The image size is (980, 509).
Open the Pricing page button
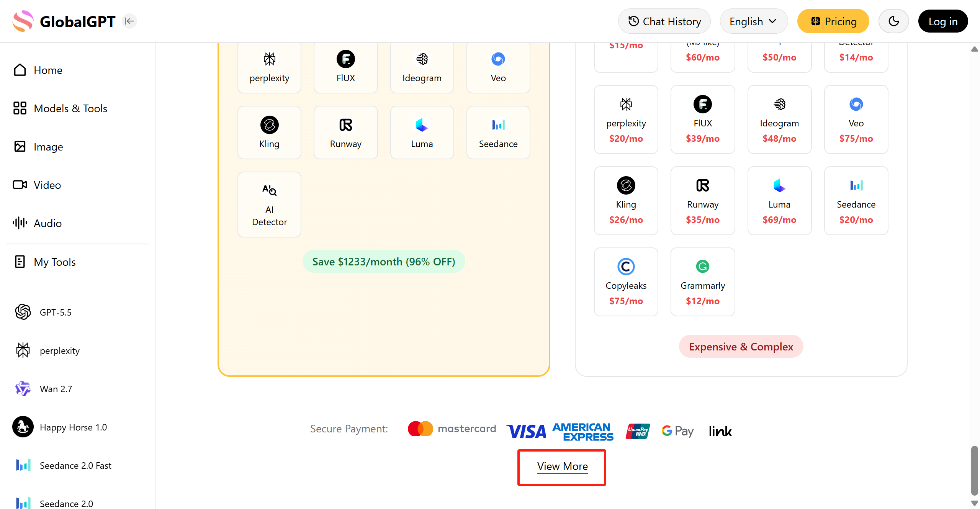click(833, 21)
